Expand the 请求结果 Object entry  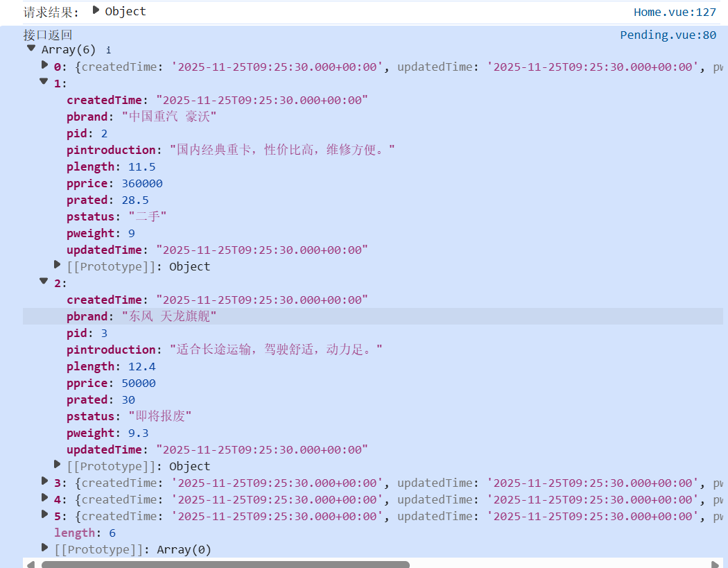click(x=96, y=10)
